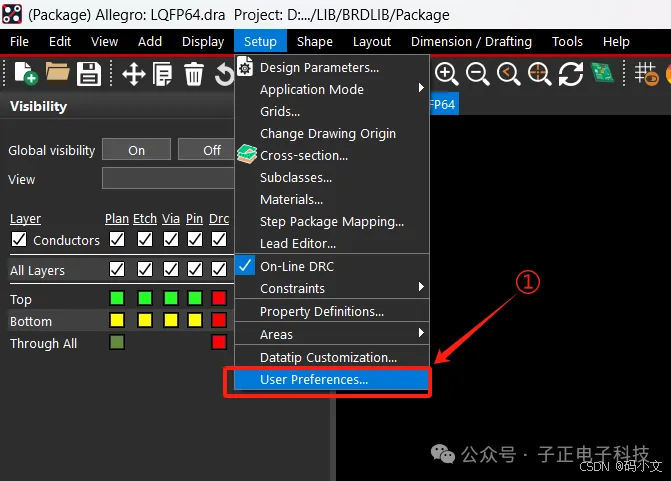Screen dimensions: 671x481
Task: Click the Plan column header link
Action: tap(117, 219)
